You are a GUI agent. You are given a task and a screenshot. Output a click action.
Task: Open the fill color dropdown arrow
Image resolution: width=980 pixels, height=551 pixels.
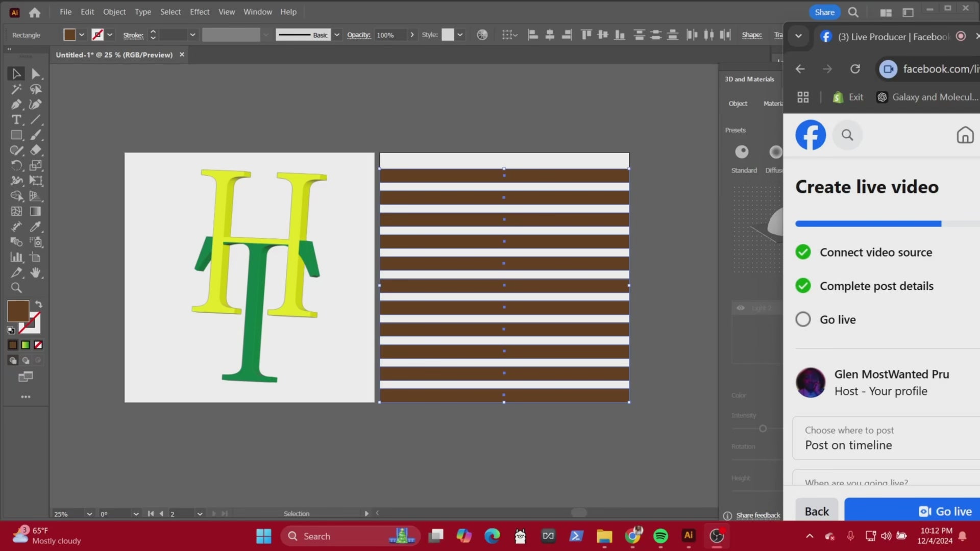[82, 35]
